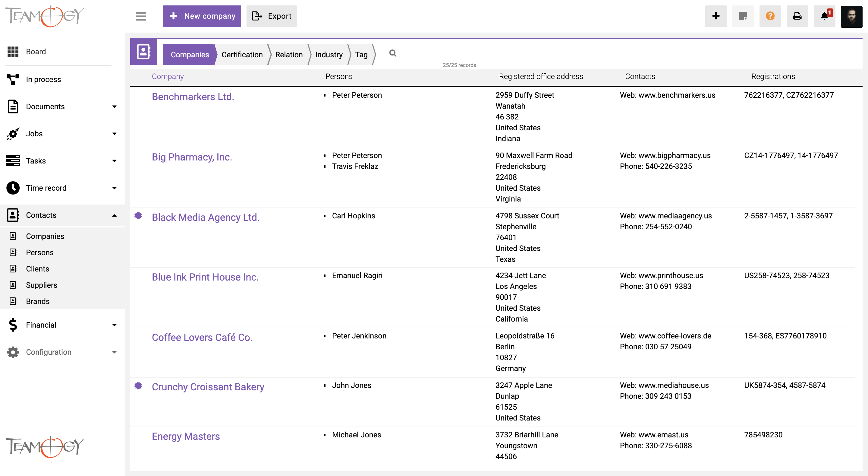This screenshot has height=476, width=868.
Task: Click the Web: www.benchmarkers.us contact
Action: click(668, 95)
